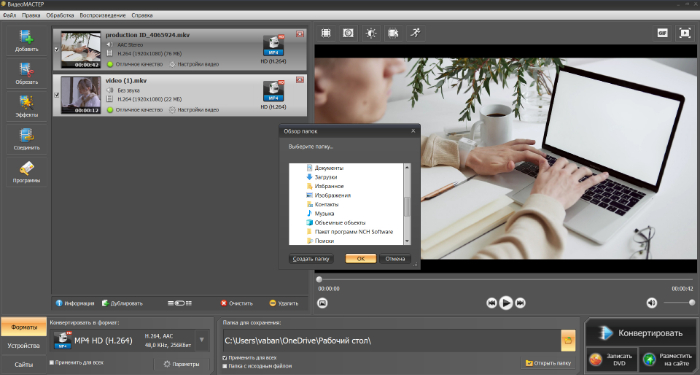Open the MP4 HD (H.264) format dropdown arrow
Viewport: 700px width, 375px height.
[202, 340]
